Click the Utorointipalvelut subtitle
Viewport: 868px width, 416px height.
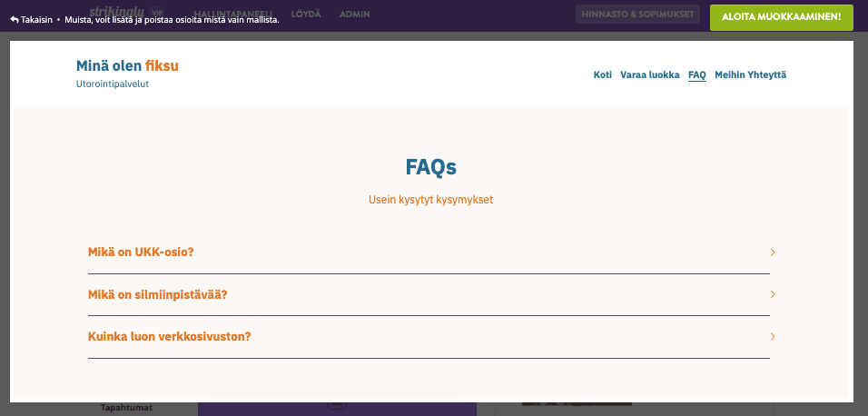coord(113,84)
